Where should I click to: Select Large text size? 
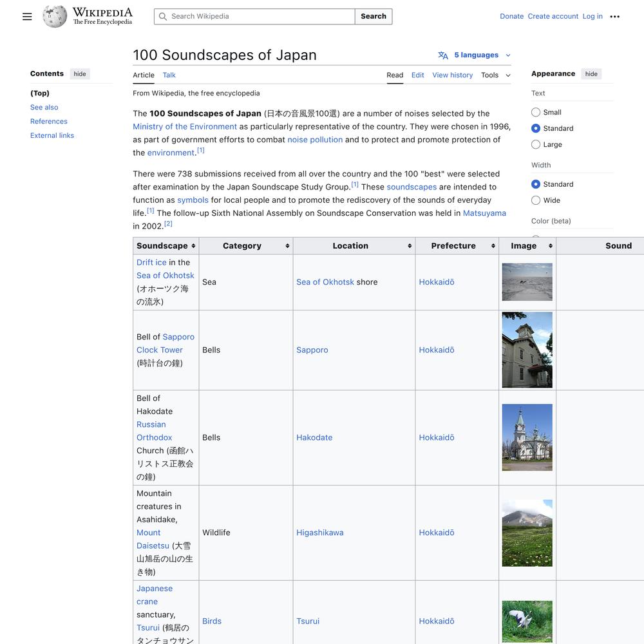pyautogui.click(x=536, y=144)
